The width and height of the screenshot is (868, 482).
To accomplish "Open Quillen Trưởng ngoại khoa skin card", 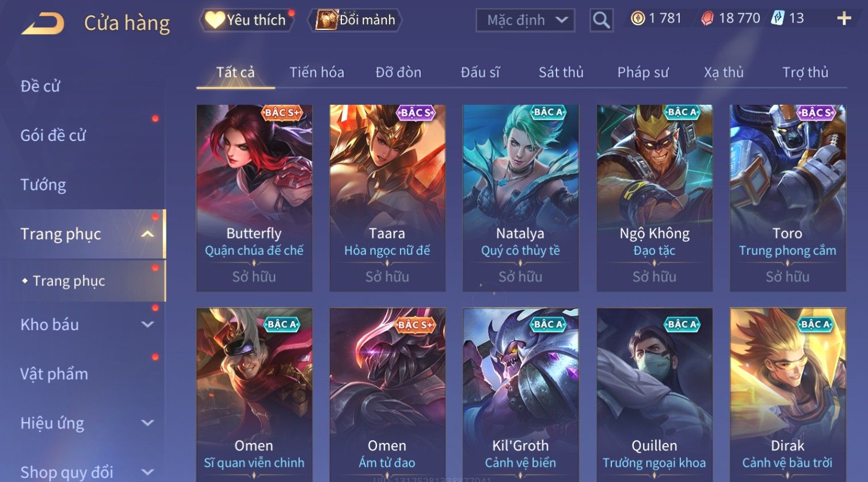I will coord(654,395).
